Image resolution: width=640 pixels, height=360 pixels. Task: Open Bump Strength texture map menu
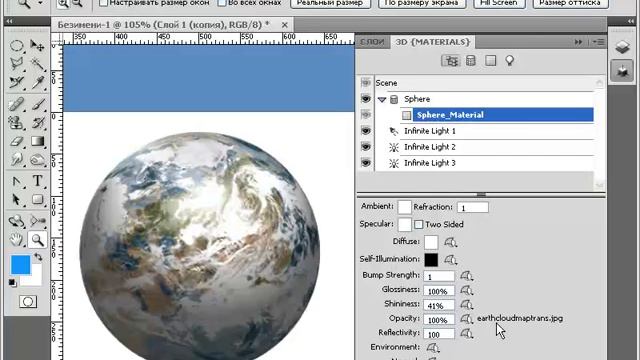click(x=467, y=276)
